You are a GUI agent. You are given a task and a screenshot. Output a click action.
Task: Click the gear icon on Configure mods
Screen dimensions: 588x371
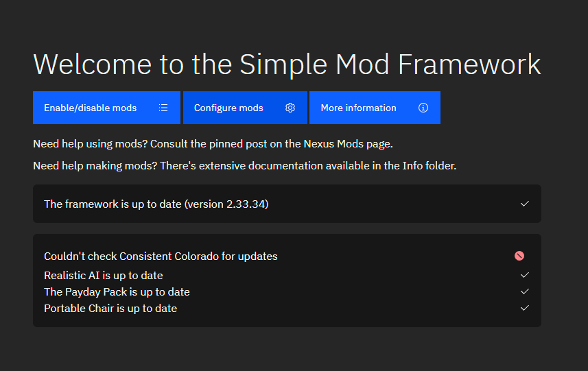(x=290, y=108)
